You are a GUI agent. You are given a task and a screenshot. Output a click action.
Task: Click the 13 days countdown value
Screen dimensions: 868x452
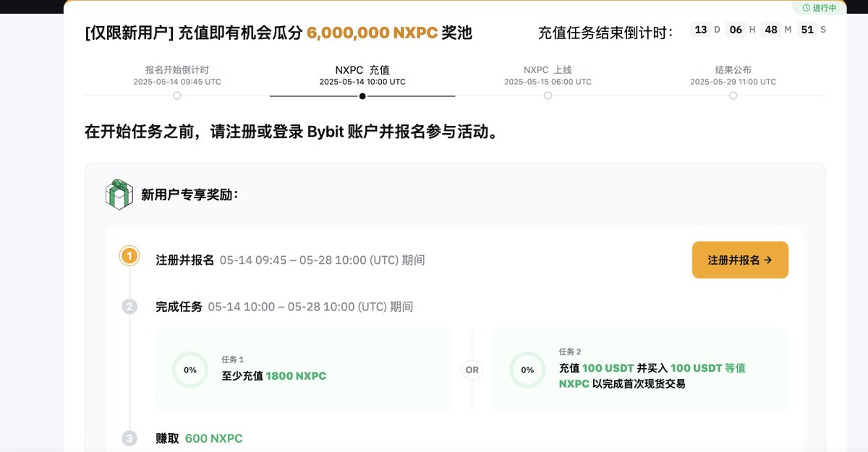[700, 30]
